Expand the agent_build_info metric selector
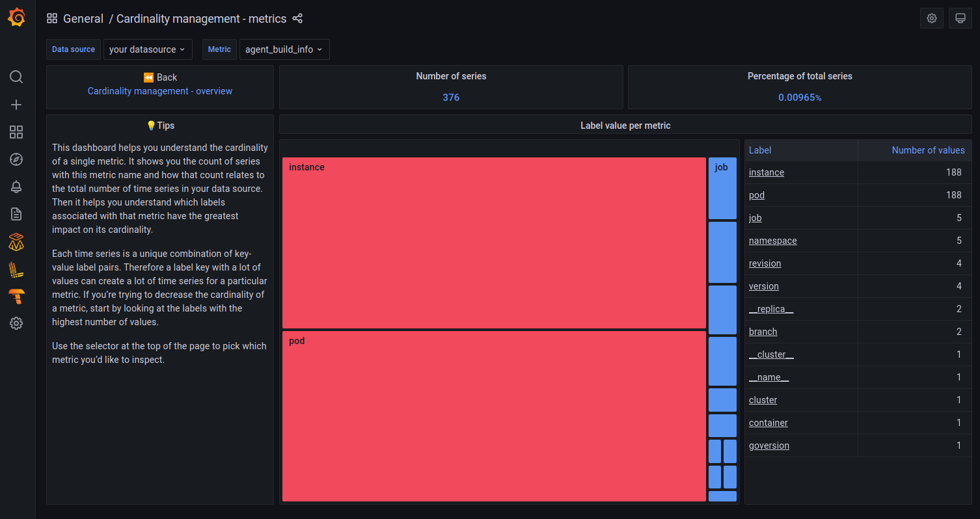The height and width of the screenshot is (519, 980). (x=284, y=49)
